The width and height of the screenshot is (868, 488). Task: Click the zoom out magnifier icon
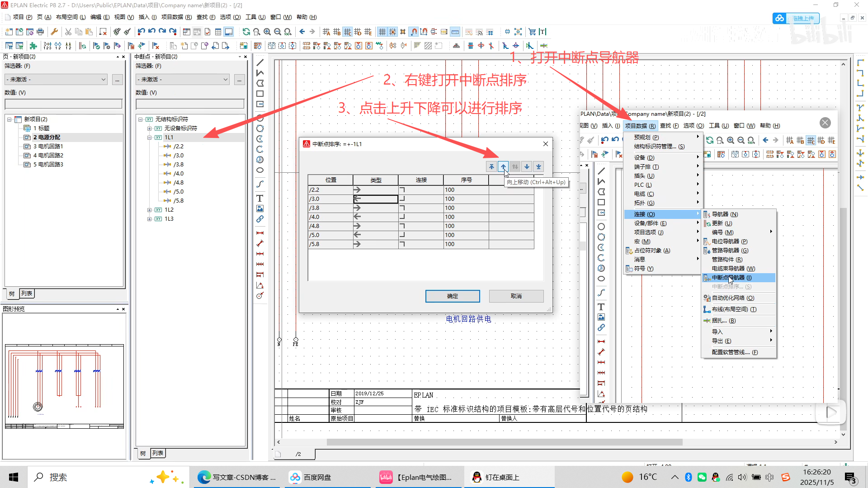coord(278,32)
